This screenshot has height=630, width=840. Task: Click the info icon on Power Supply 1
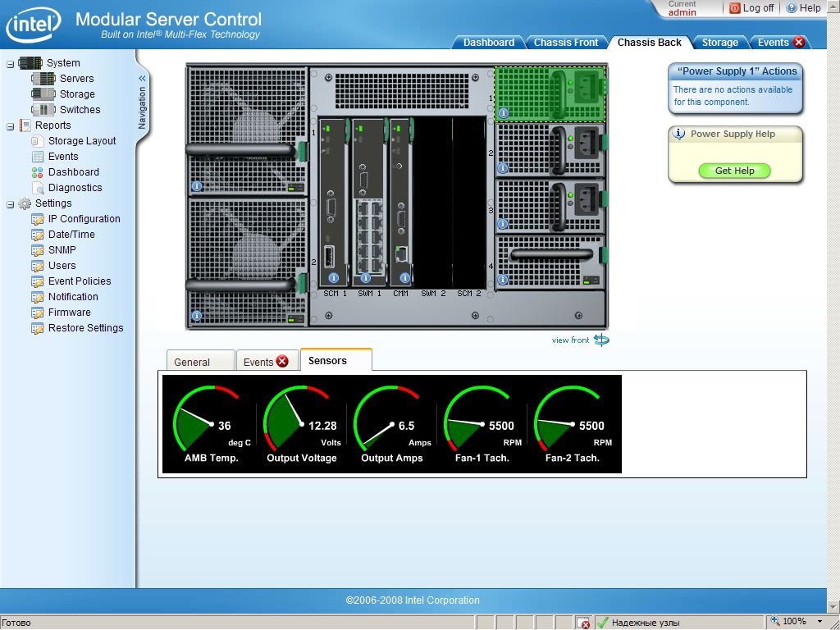pyautogui.click(x=503, y=113)
